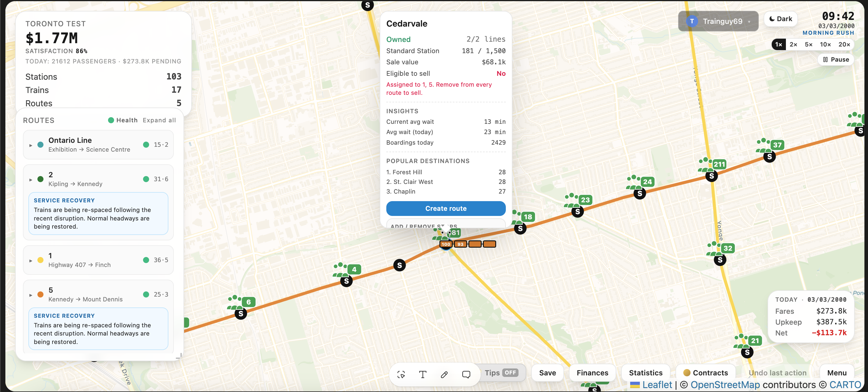Click the Trainguy69 profile avatar
Image resolution: width=868 pixels, height=392 pixels.
pyautogui.click(x=692, y=21)
